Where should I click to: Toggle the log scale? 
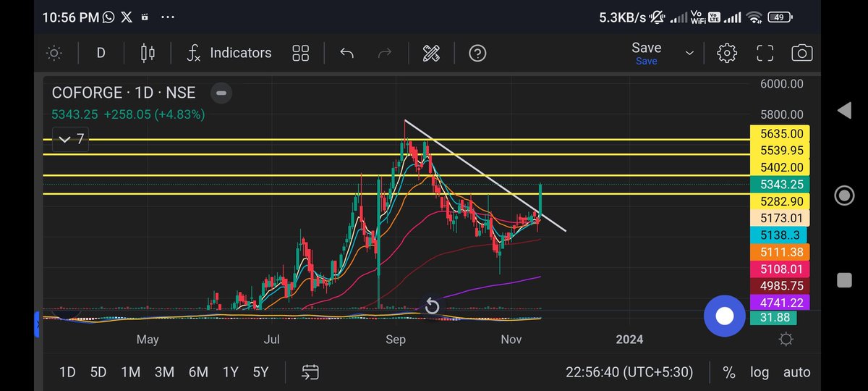click(759, 372)
